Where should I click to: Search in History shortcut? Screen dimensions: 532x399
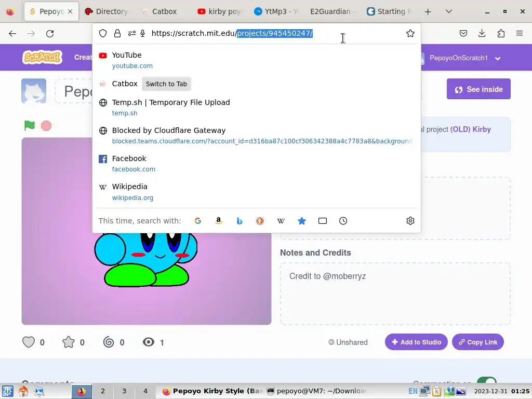[343, 221]
